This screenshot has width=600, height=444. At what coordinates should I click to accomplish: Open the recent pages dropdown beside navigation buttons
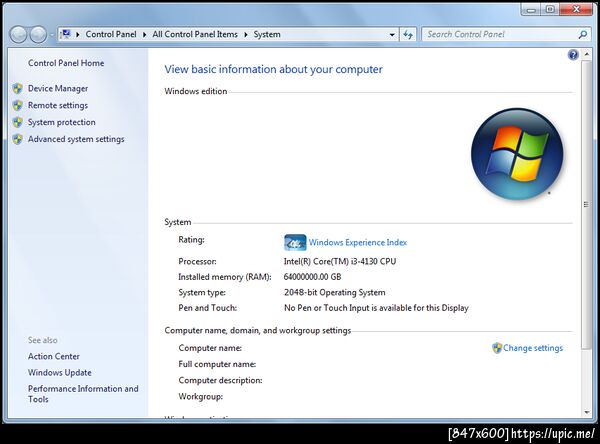(x=52, y=35)
